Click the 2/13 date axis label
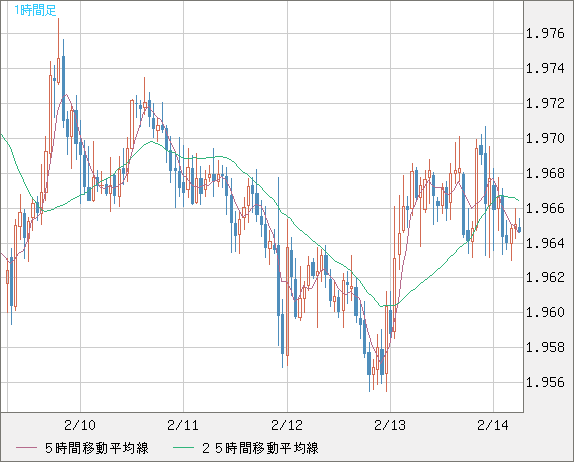Image resolution: width=574 pixels, height=462 pixels. (390, 425)
